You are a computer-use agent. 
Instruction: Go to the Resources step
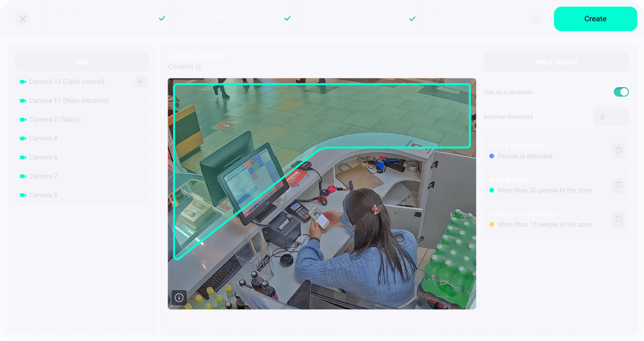tap(321, 19)
